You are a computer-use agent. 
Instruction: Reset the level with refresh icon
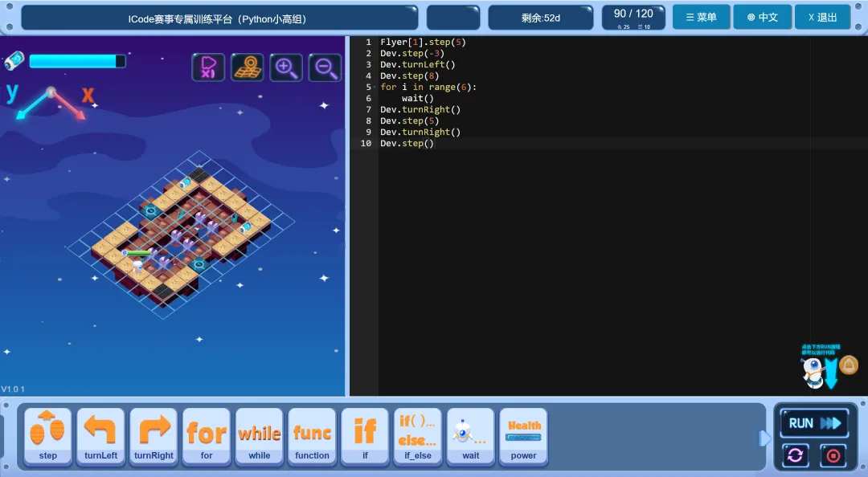[795, 455]
